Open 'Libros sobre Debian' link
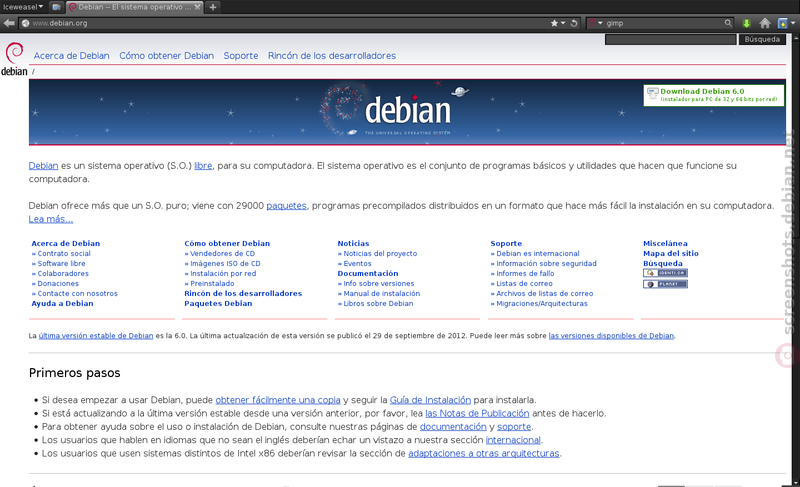Image resolution: width=800 pixels, height=487 pixels. click(x=378, y=303)
